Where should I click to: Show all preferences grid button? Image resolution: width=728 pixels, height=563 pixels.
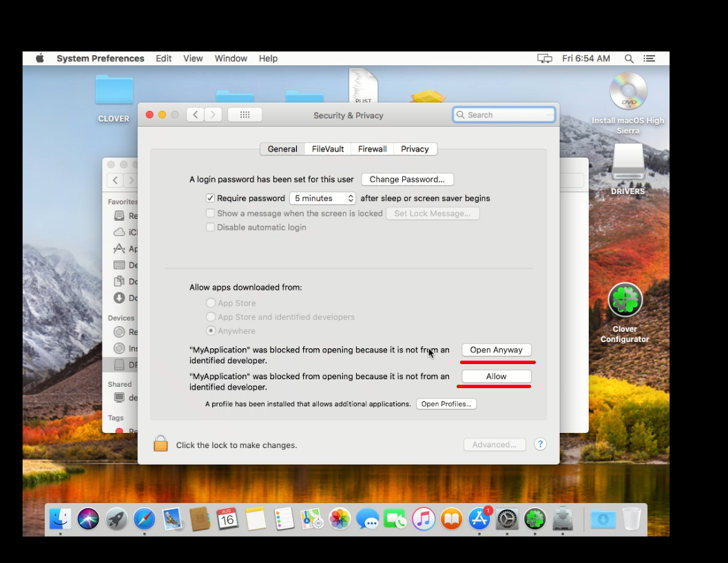click(245, 115)
